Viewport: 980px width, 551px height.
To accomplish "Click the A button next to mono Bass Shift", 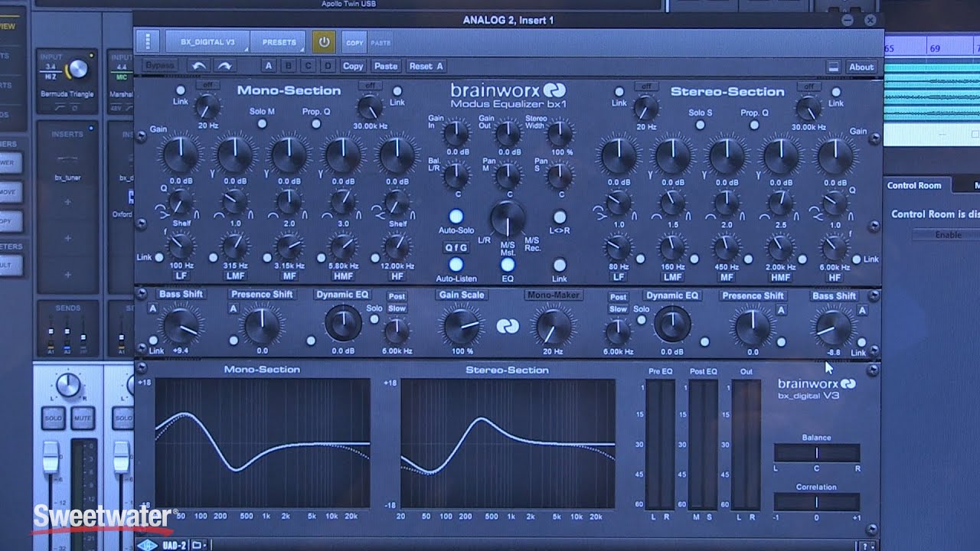I will coord(153,308).
